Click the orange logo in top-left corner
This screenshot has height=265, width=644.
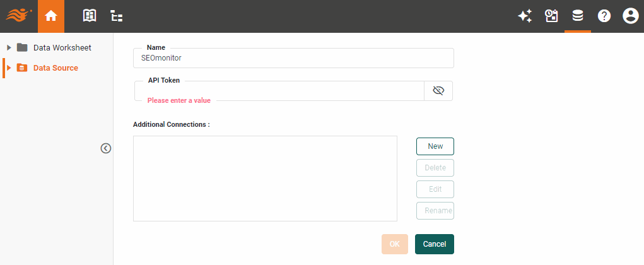point(19,16)
